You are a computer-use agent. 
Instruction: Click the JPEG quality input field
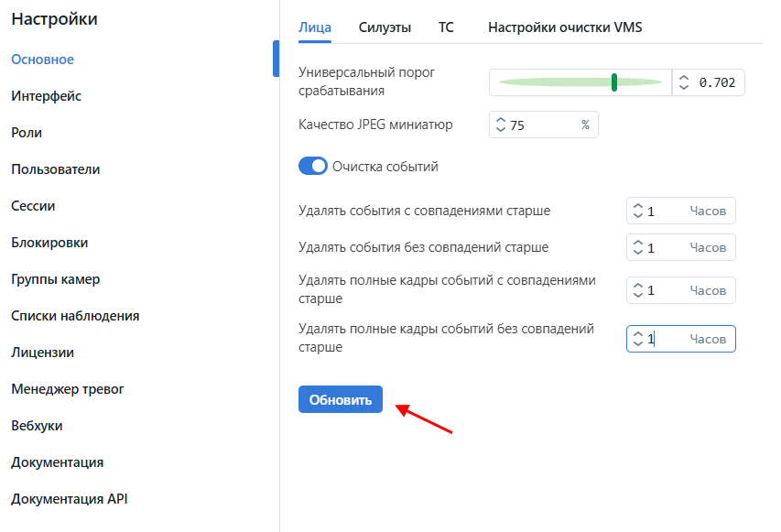[x=544, y=125]
